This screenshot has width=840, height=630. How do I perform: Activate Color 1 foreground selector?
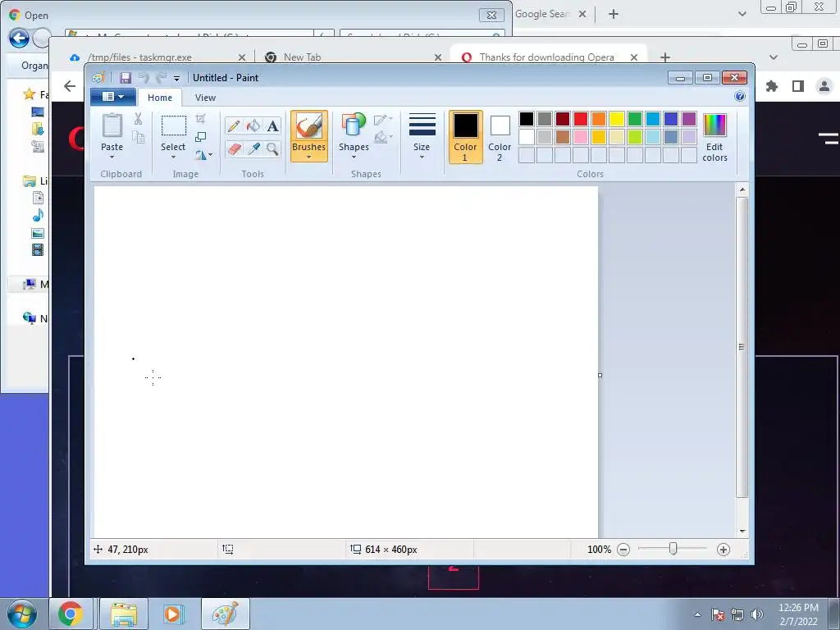pos(465,137)
